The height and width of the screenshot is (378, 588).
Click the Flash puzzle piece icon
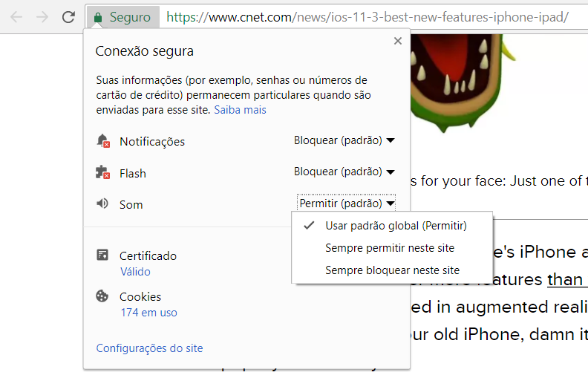[x=102, y=172]
